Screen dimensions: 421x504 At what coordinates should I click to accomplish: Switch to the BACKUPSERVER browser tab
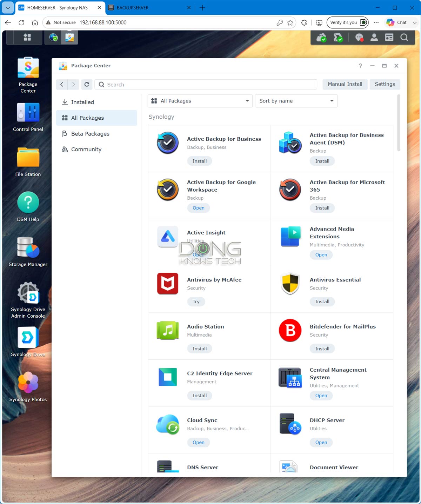[x=149, y=7]
